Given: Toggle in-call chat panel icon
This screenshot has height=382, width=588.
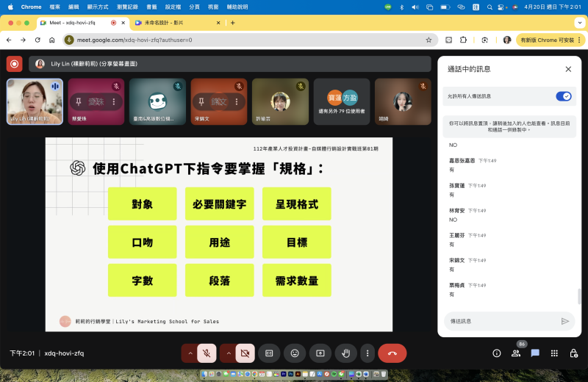Looking at the screenshot, I should pos(535,353).
